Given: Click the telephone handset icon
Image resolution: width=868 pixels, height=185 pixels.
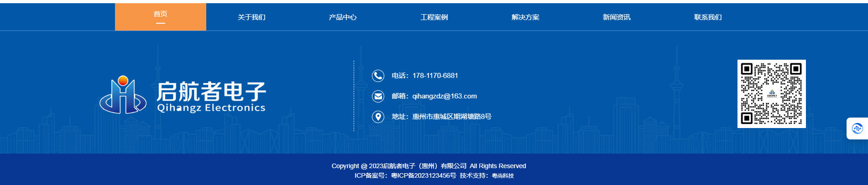Looking at the screenshot, I should coord(378,76).
